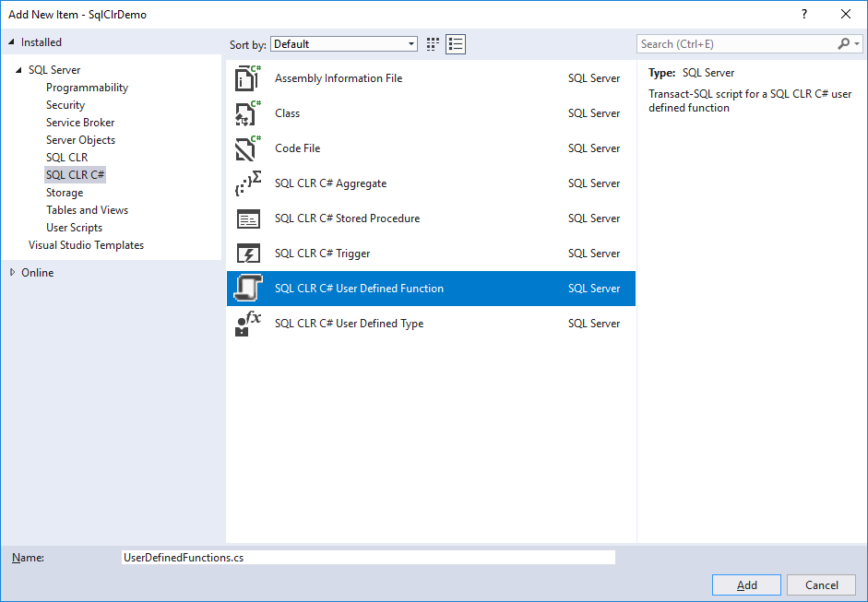868x602 pixels.
Task: Select Programmability category
Action: [87, 88]
